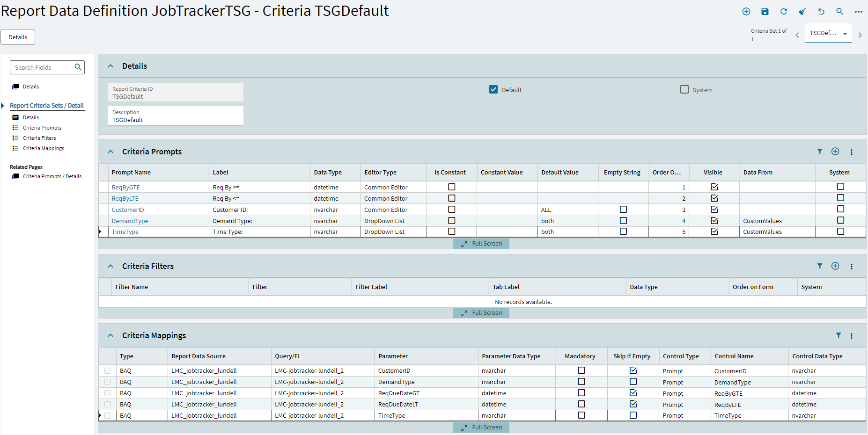Add a new row to Criteria Prompts
Image resolution: width=868 pixels, height=435 pixels.
(835, 152)
